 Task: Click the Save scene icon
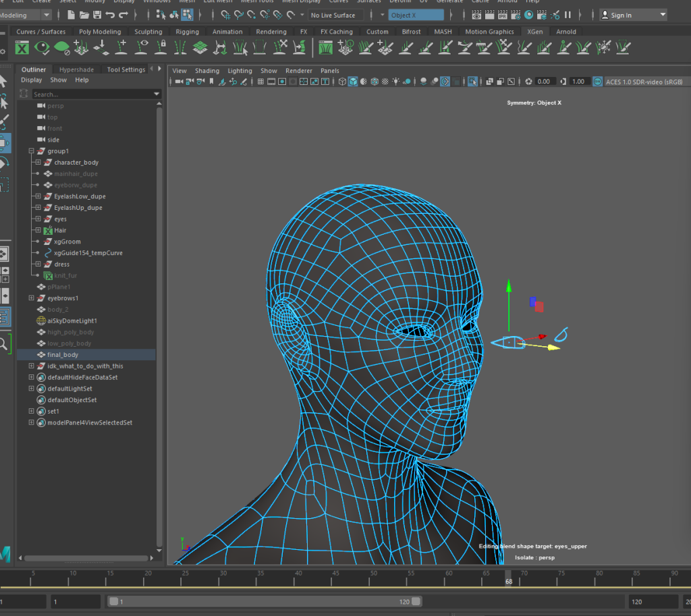pos(97,15)
